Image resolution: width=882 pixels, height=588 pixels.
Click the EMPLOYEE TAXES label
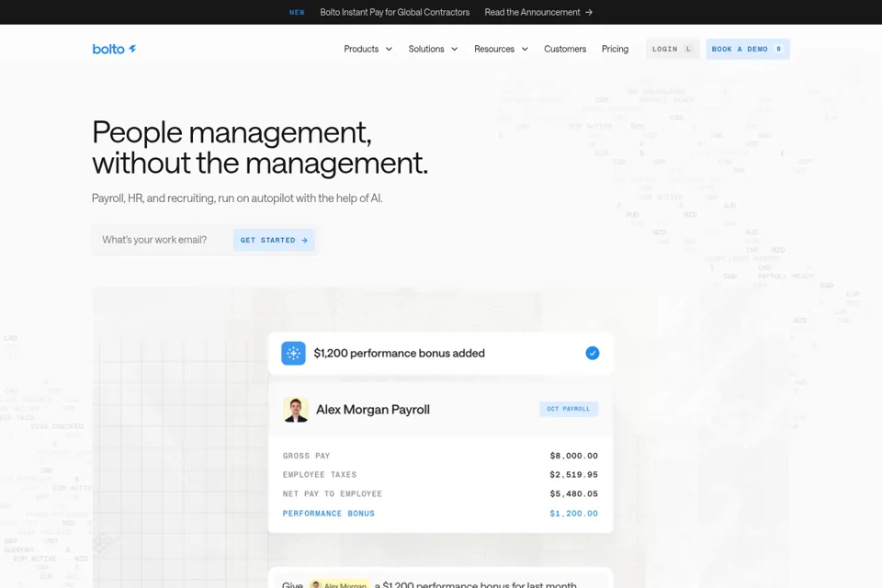click(320, 475)
